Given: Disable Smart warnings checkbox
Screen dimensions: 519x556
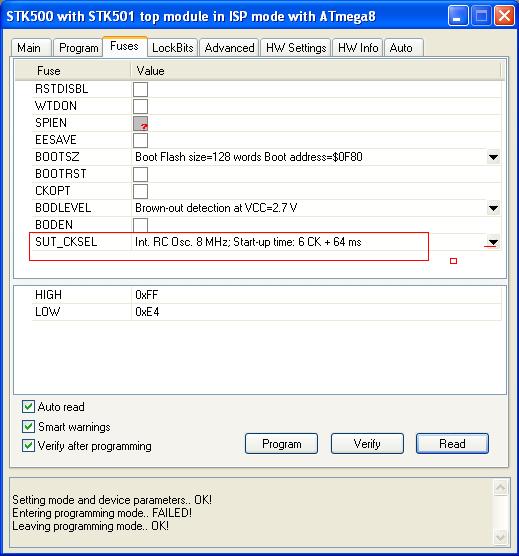Looking at the screenshot, I should point(28,427).
